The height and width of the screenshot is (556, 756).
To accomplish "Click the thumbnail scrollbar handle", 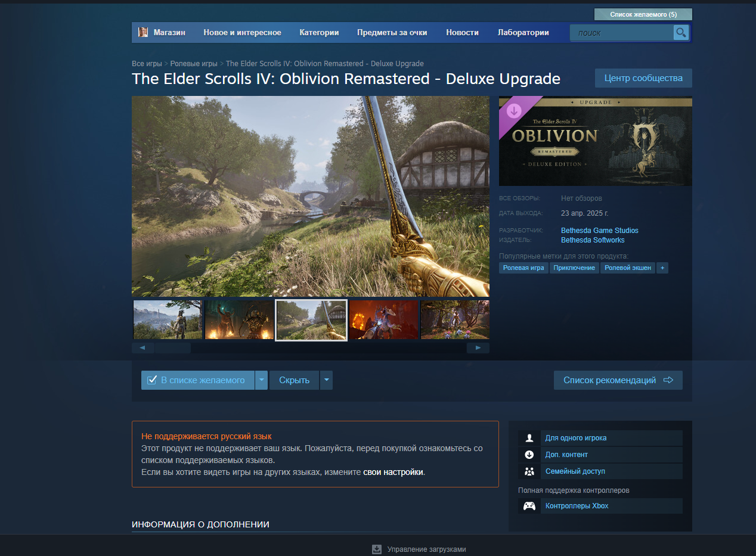I will (173, 348).
